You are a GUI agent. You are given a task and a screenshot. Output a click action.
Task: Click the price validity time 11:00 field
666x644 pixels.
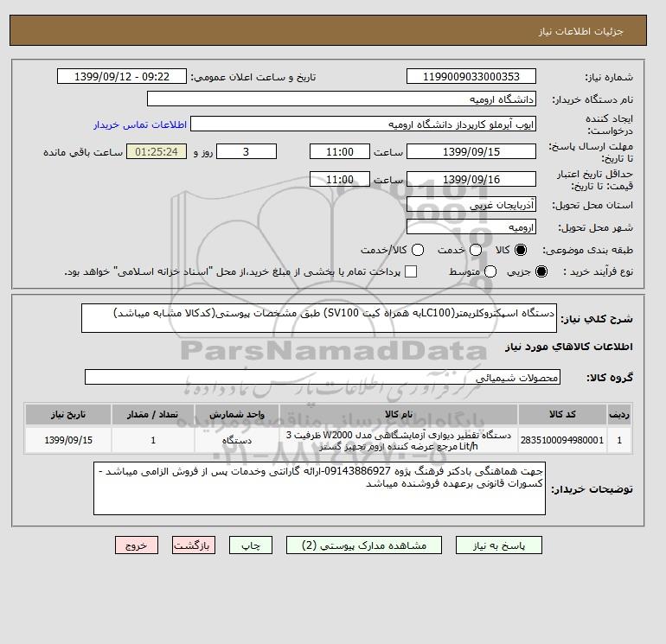click(x=340, y=179)
